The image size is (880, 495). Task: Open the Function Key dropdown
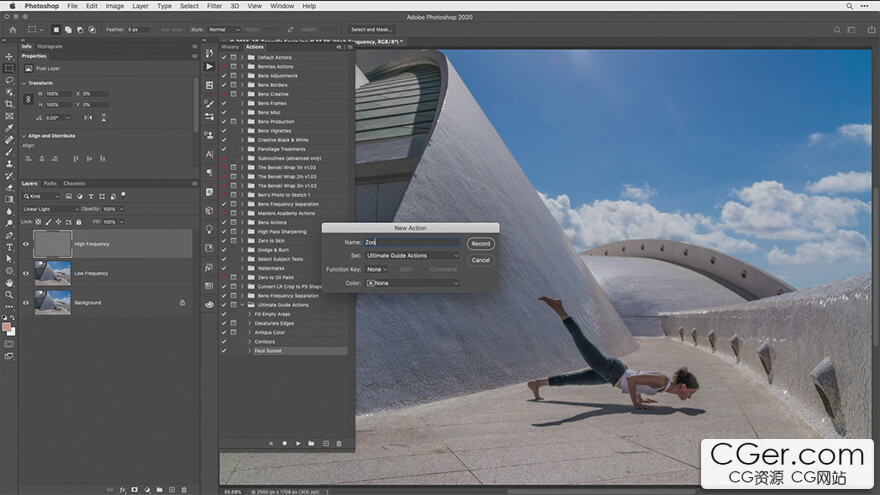click(x=376, y=269)
